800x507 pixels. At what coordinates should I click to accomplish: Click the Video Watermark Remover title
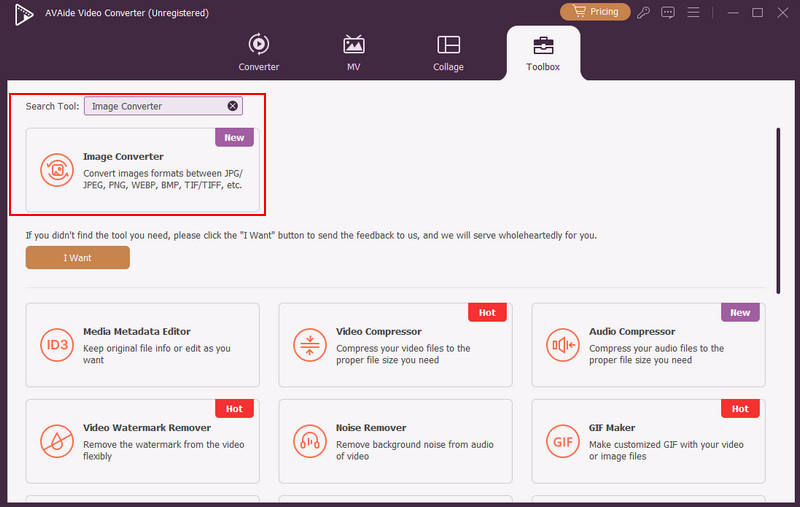coord(147,428)
